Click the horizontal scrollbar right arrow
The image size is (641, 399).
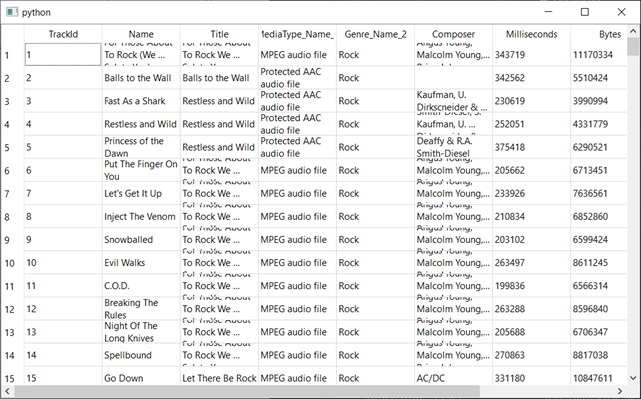pyautogui.click(x=620, y=391)
